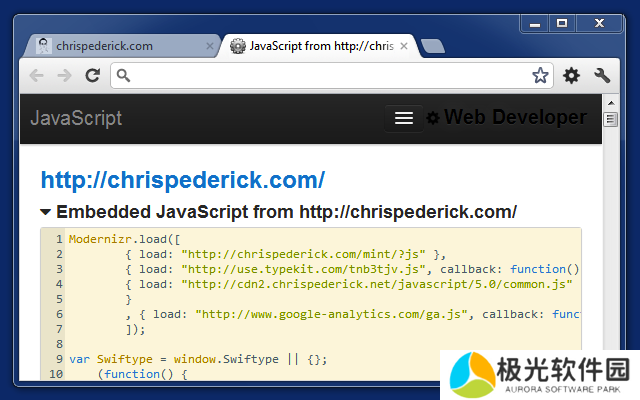Close the chrispederick.com tab
The image size is (640, 400).
click(x=210, y=46)
